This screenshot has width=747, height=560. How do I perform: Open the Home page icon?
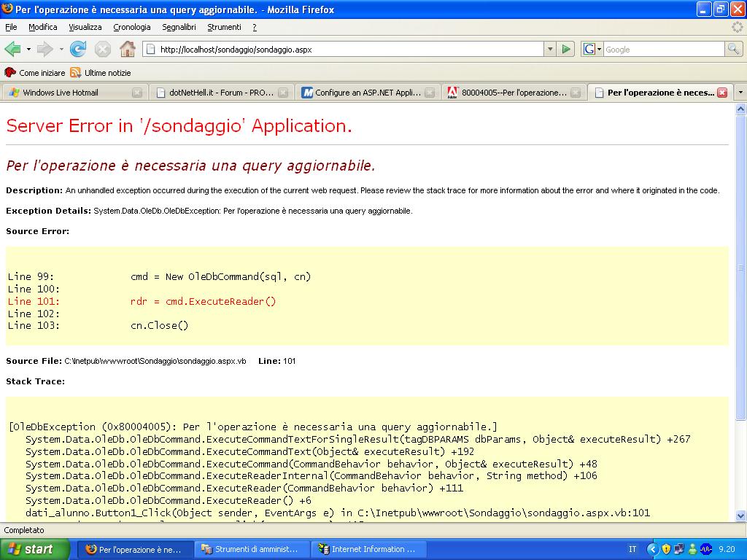pyautogui.click(x=127, y=49)
